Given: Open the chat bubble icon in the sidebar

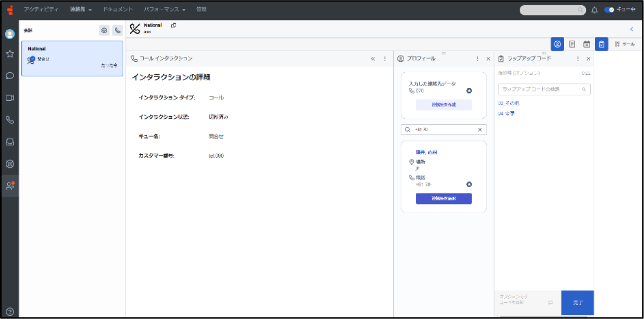Looking at the screenshot, I should (x=9, y=75).
